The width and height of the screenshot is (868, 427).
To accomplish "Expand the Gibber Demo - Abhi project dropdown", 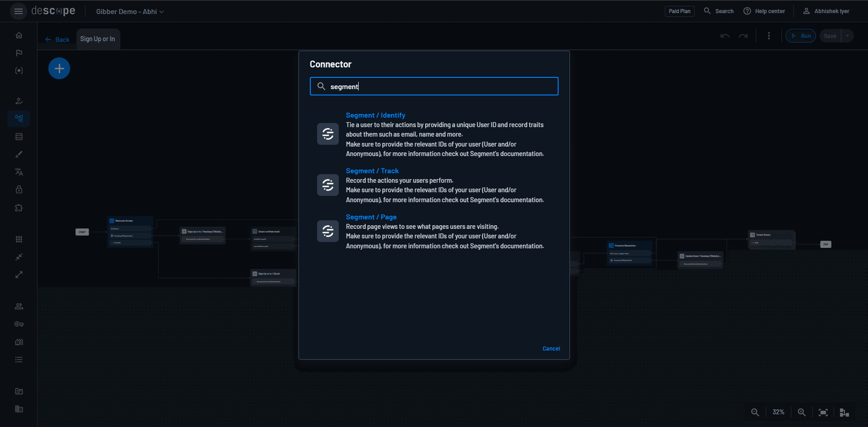I will [130, 11].
